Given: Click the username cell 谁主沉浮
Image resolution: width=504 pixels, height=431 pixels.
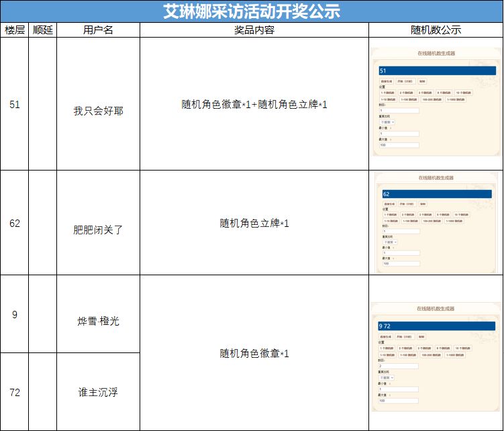Looking at the screenshot, I should click(x=99, y=392).
